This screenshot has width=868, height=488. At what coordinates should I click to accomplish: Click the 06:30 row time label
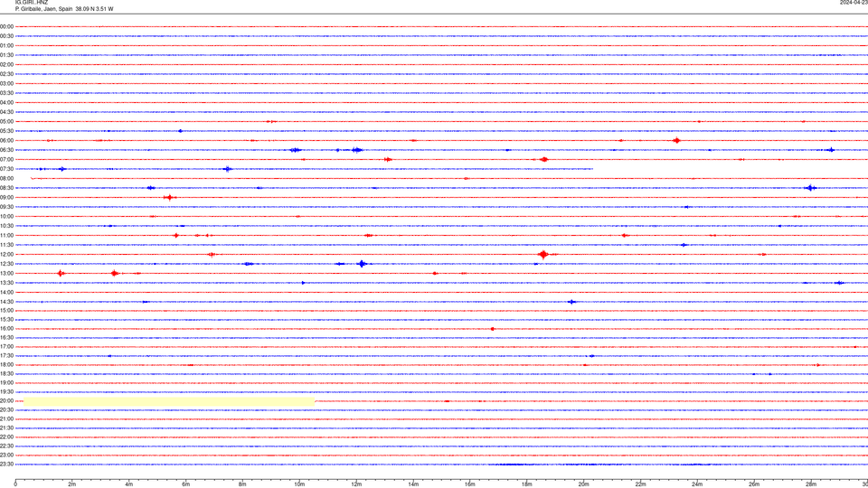pos(6,150)
